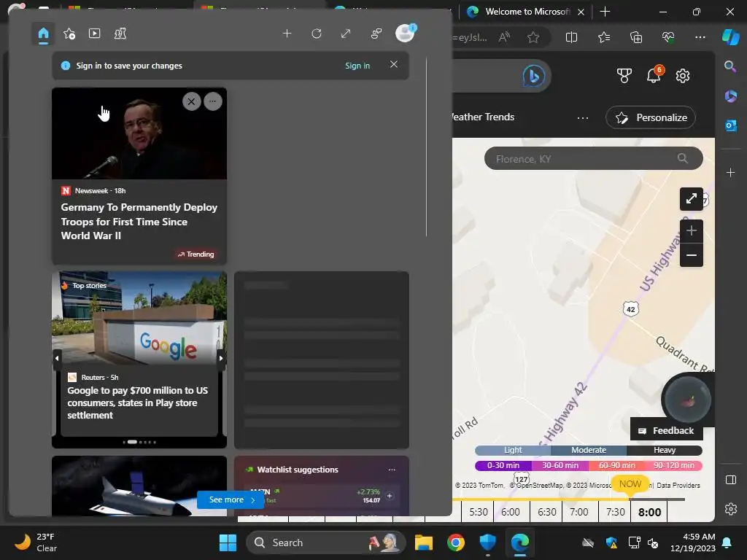Viewport: 747px width, 560px height.
Task: Toggle Read aloud in Edge address bar
Action: [504, 37]
